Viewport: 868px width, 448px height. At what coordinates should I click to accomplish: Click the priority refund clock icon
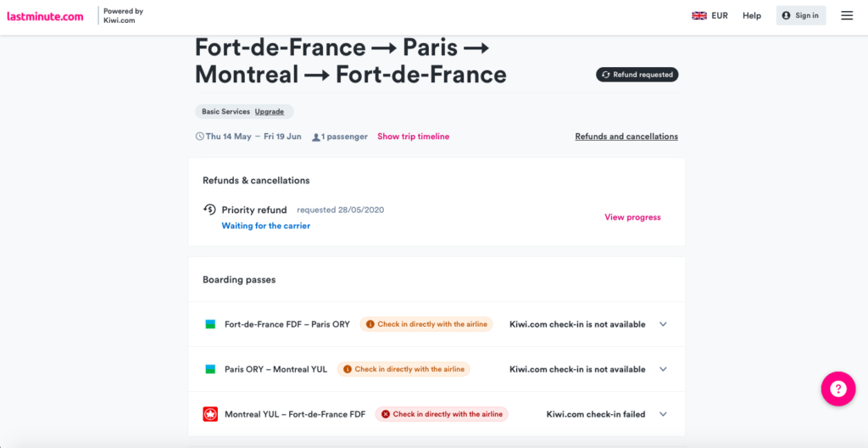pyautogui.click(x=209, y=210)
